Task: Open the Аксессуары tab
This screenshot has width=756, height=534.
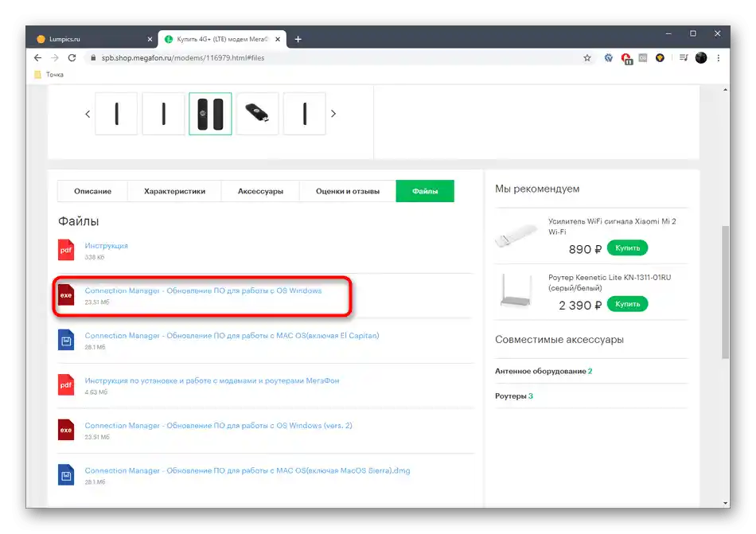Action: (260, 191)
